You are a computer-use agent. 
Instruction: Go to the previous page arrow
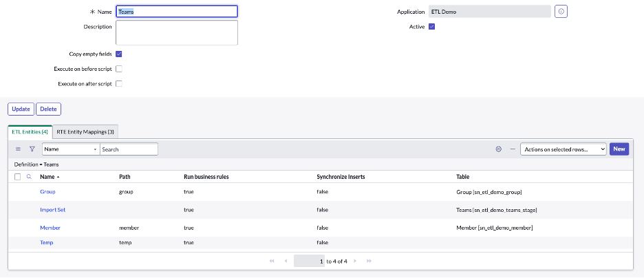[x=286, y=261]
